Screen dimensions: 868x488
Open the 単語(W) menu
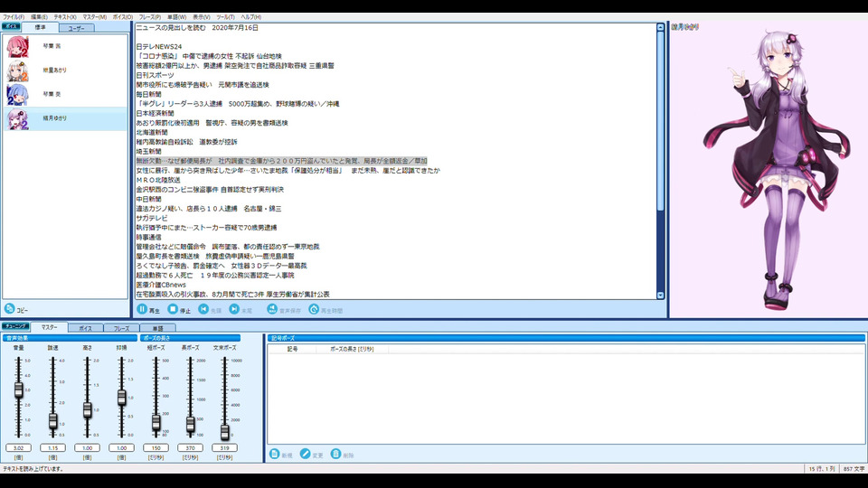[x=176, y=17]
